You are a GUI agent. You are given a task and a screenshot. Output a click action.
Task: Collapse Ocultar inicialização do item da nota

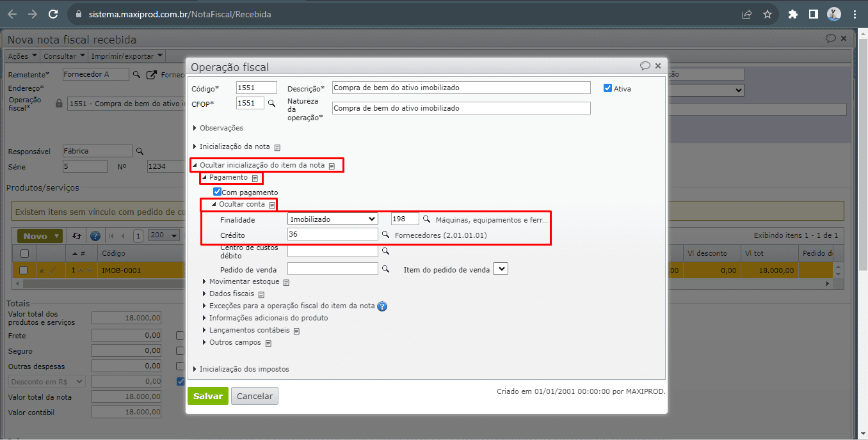pyautogui.click(x=259, y=165)
